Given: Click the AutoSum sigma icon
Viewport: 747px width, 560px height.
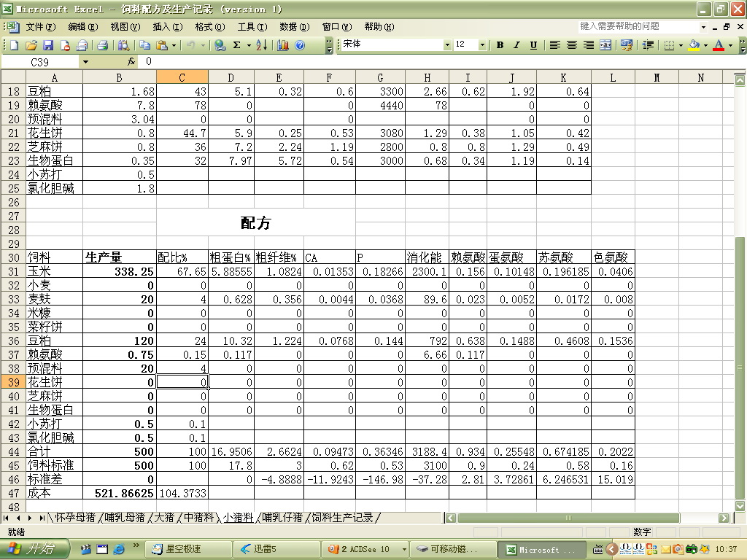Looking at the screenshot, I should click(x=237, y=45).
